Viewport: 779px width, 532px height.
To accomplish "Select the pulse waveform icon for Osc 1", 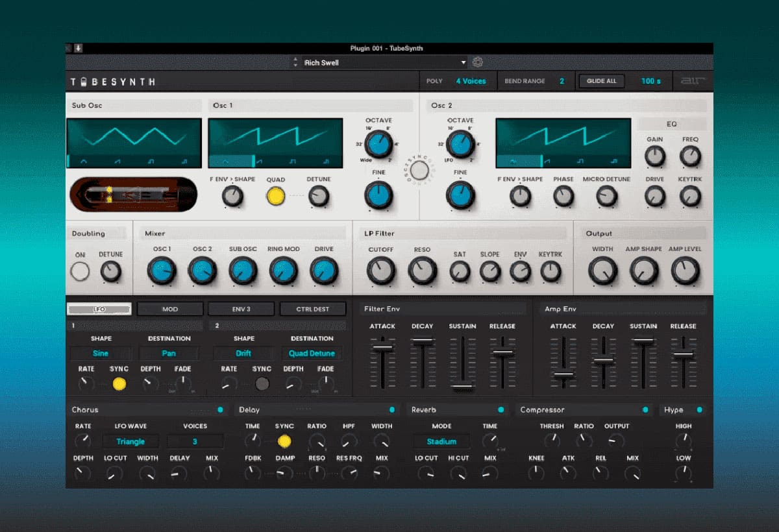I will point(327,161).
